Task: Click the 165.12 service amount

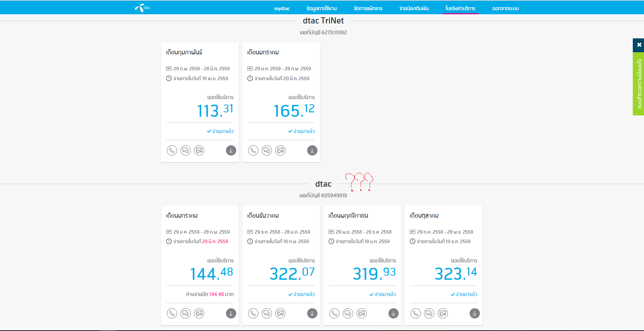Action: 294,111
